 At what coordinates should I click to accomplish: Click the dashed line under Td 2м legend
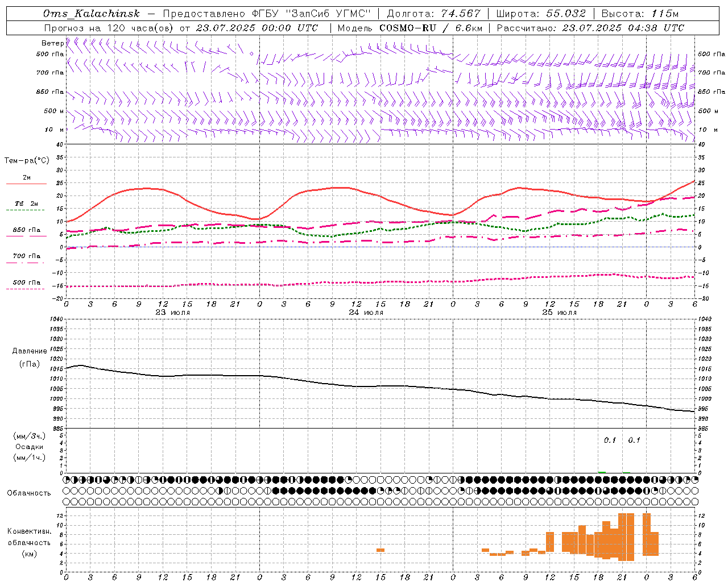(x=26, y=210)
